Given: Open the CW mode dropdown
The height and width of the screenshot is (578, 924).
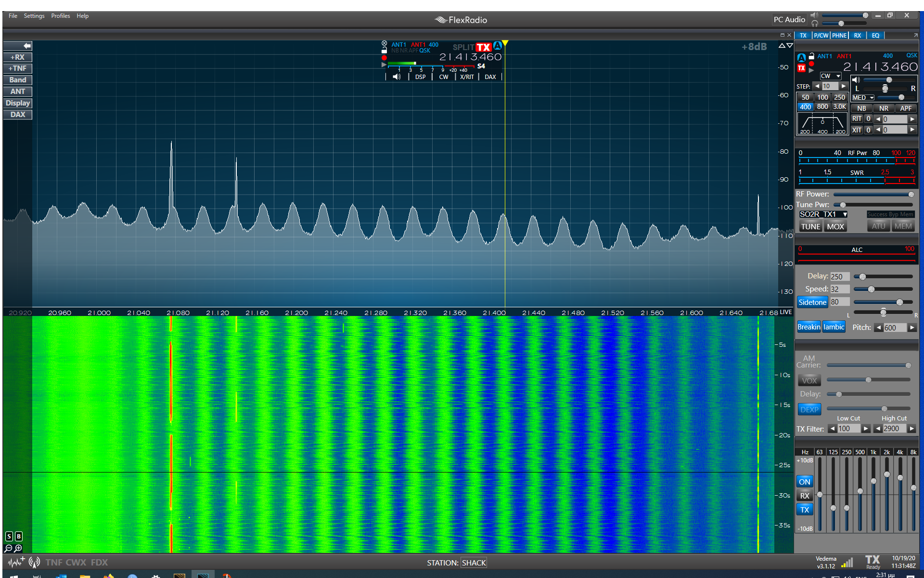Looking at the screenshot, I should (831, 76).
